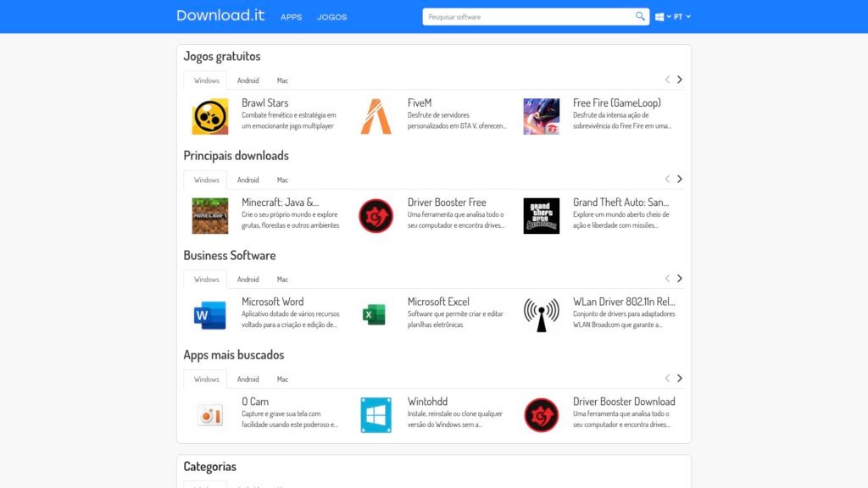This screenshot has height=488, width=868.
Task: Open the Free Fire GameLoop icon
Action: pos(542,116)
